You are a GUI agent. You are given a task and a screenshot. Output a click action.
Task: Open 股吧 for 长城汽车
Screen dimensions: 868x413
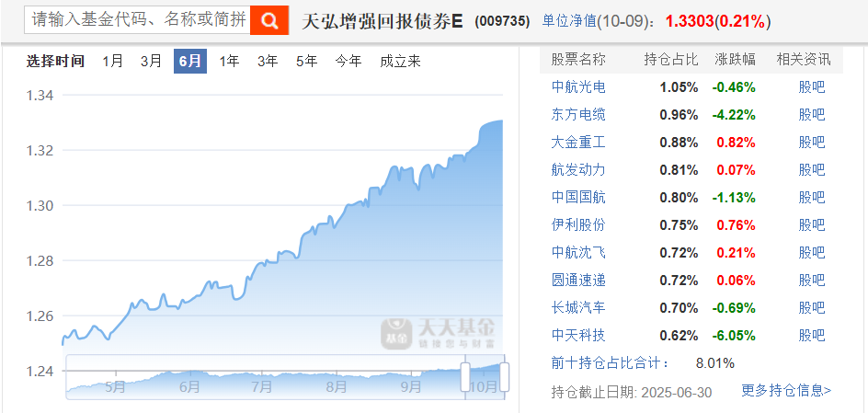[812, 307]
